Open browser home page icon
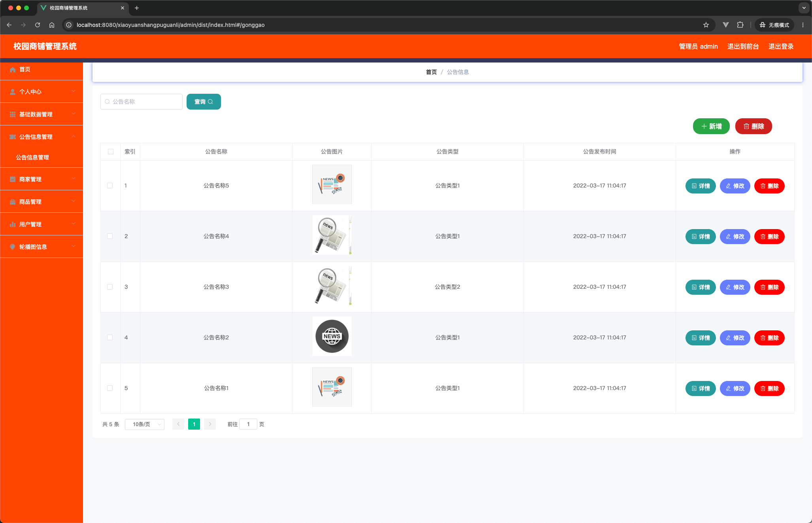 point(52,25)
